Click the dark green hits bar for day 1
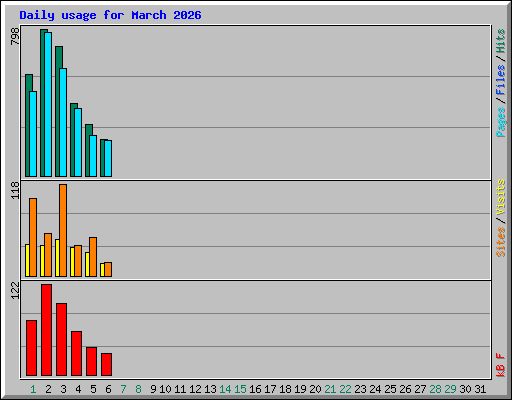The image size is (512, 400). (27, 125)
